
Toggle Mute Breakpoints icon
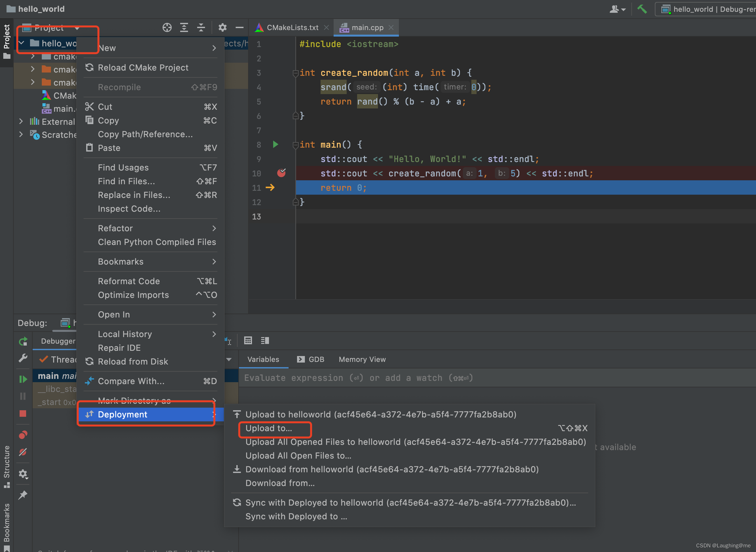tap(23, 452)
